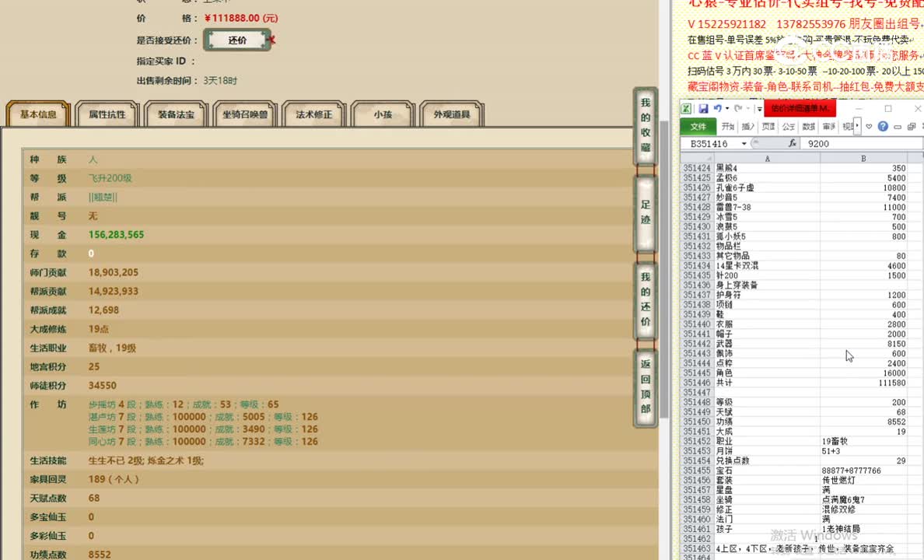Show more ribbon tabs with arrow
The height and width of the screenshot is (560, 924).
coord(858,126)
